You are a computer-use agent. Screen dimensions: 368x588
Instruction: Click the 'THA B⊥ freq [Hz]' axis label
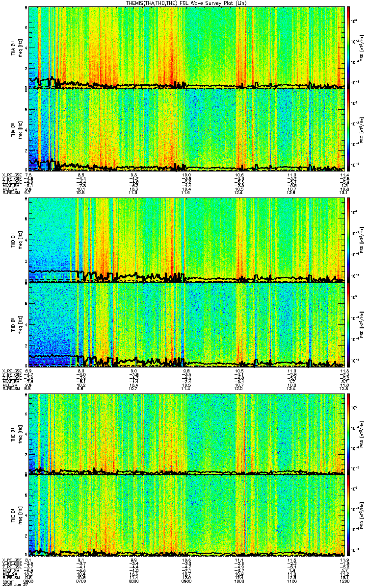16,48
